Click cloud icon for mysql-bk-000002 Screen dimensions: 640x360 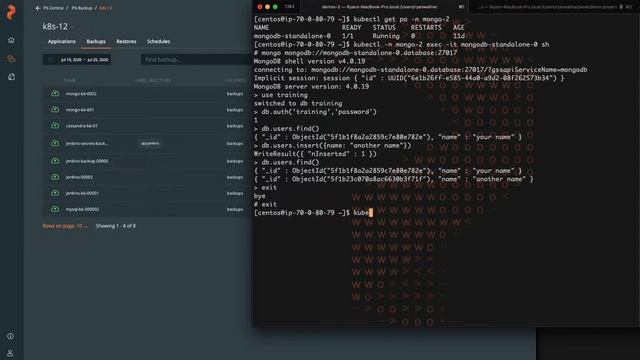point(55,209)
